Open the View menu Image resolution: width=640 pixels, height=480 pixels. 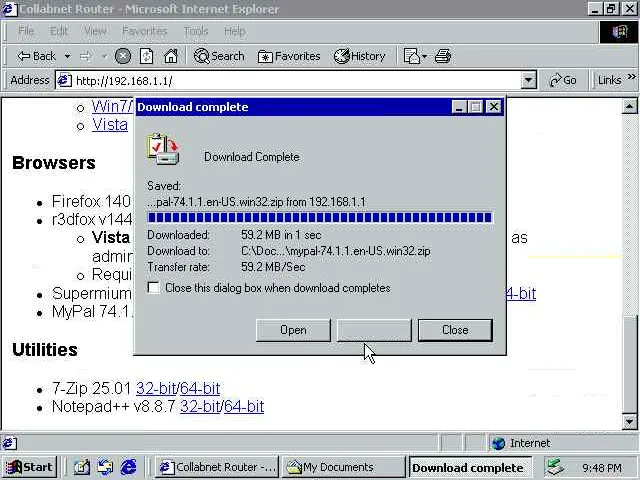point(95,31)
